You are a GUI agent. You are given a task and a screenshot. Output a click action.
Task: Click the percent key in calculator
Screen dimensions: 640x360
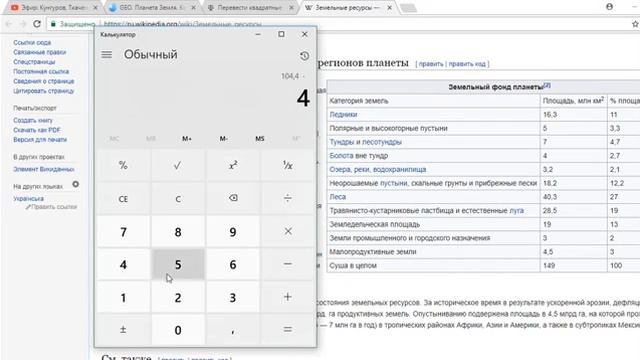[123, 165]
